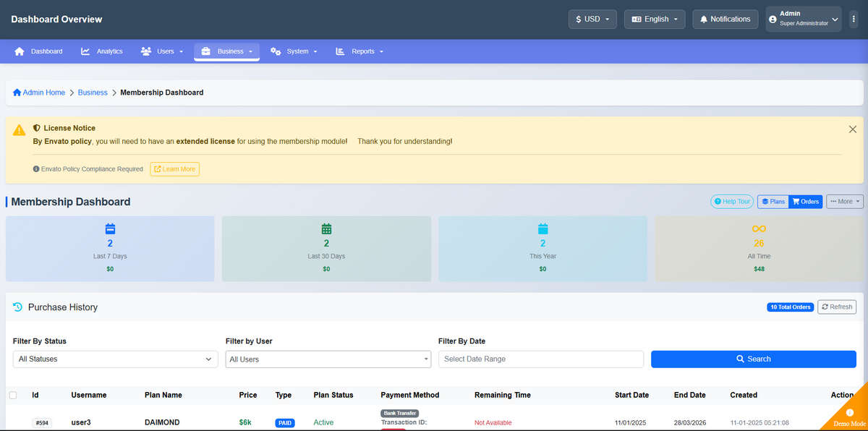
Task: Click the Notifications bell button
Action: (x=726, y=20)
